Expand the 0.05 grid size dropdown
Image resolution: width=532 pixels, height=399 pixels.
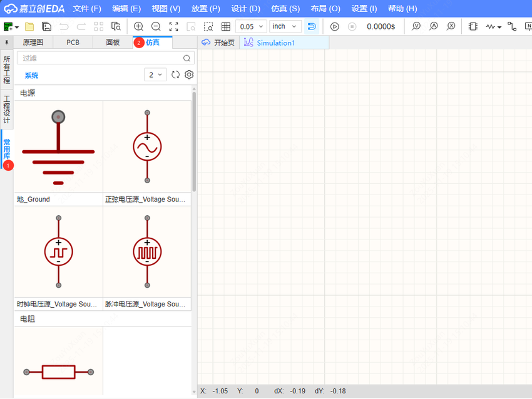251,26
